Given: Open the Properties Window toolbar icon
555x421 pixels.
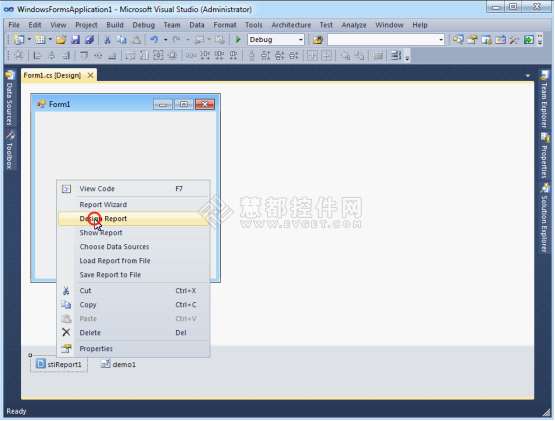Looking at the screenshot, I should point(472,40).
